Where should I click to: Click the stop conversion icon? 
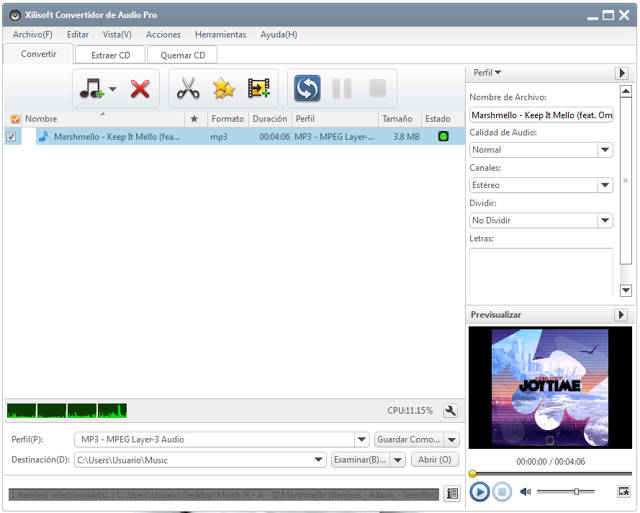378,88
